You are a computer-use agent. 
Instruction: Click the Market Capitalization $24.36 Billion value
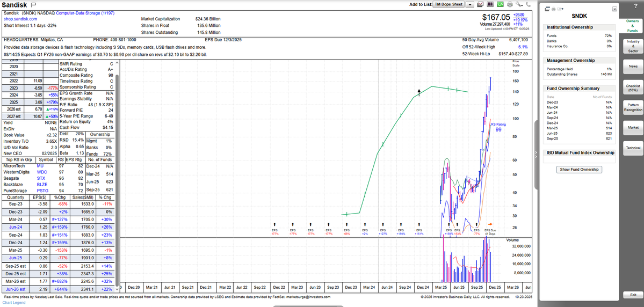[208, 19]
